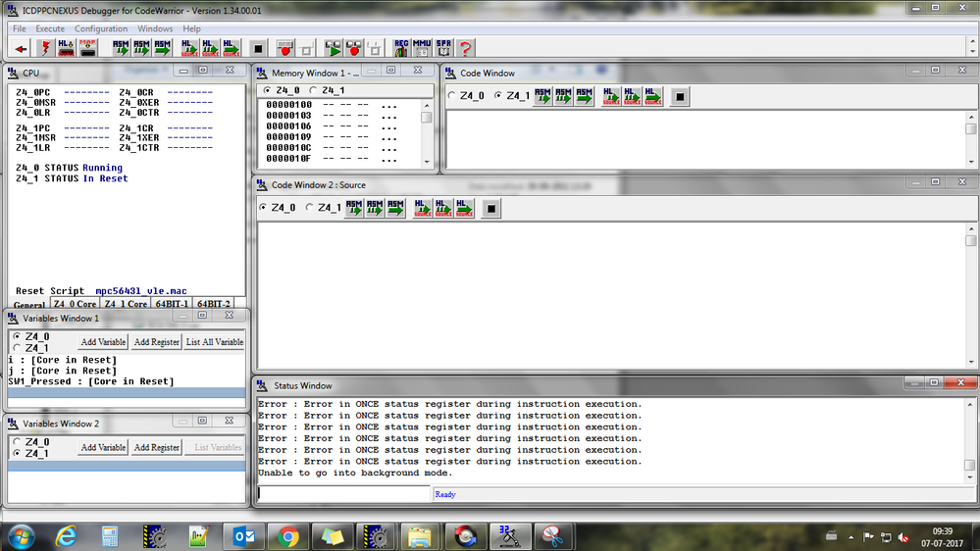Select Z4_0 radio in Code Window 2
Viewport: 980px width, 551px height.
point(263,207)
